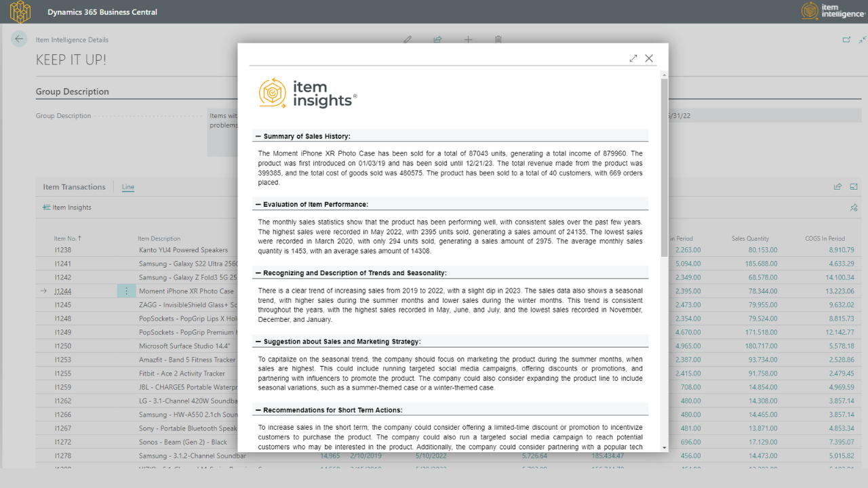Click the Item Transactions share icon
The height and width of the screenshot is (488, 868).
[x=837, y=187]
